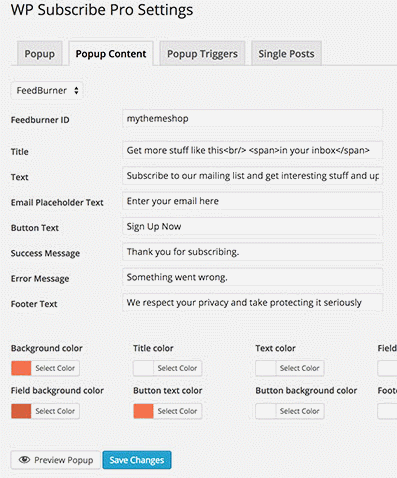Click the eye icon on Preview Popup
Image resolution: width=397 pixels, height=478 pixels.
pyautogui.click(x=24, y=460)
